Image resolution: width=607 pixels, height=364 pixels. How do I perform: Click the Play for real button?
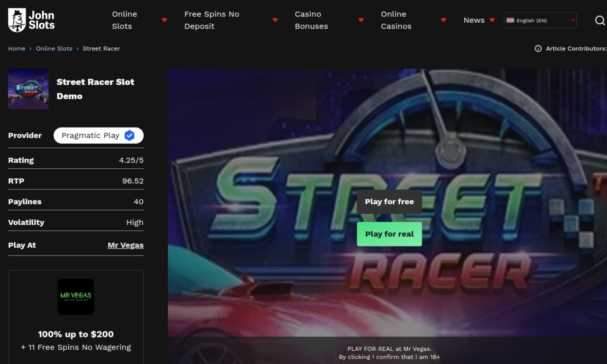(x=389, y=234)
